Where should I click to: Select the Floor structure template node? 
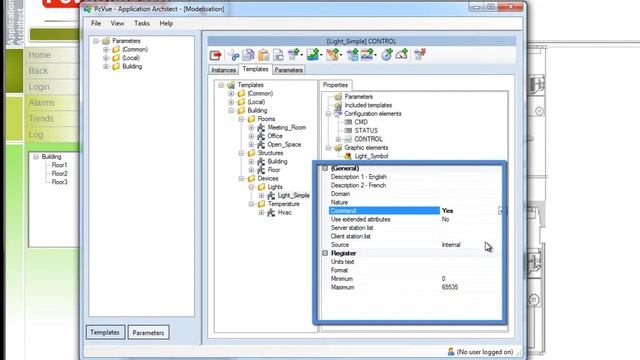pyautogui.click(x=274, y=170)
